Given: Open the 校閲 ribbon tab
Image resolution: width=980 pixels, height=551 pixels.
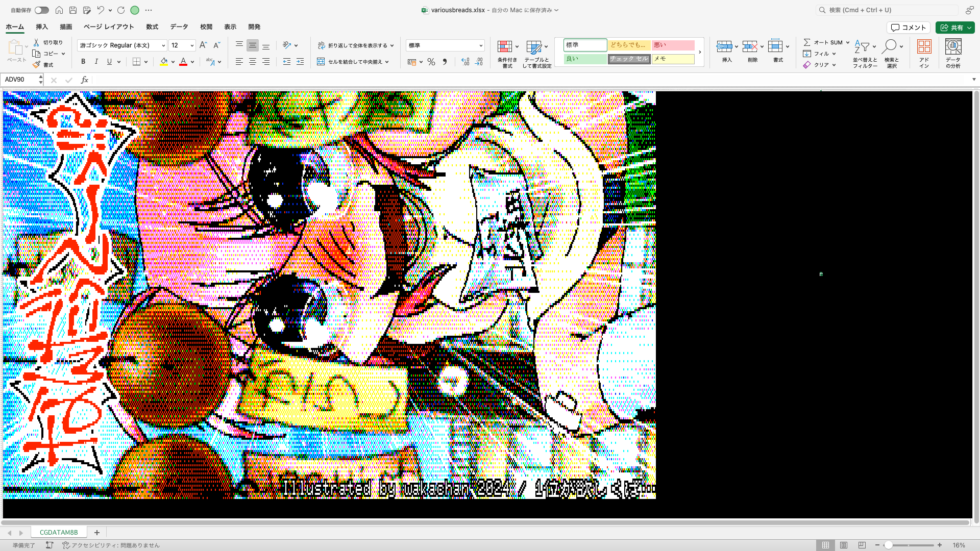Looking at the screenshot, I should point(206,27).
